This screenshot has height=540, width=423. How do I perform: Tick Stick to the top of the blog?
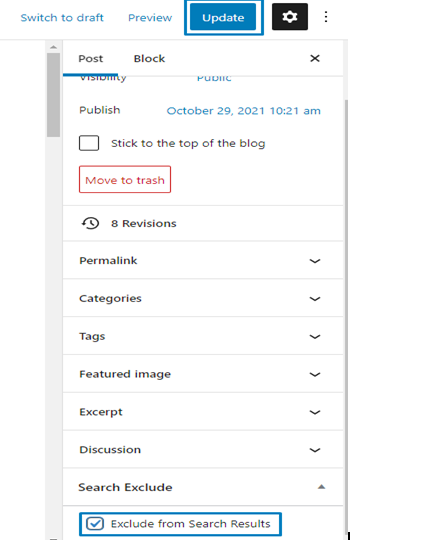click(89, 143)
